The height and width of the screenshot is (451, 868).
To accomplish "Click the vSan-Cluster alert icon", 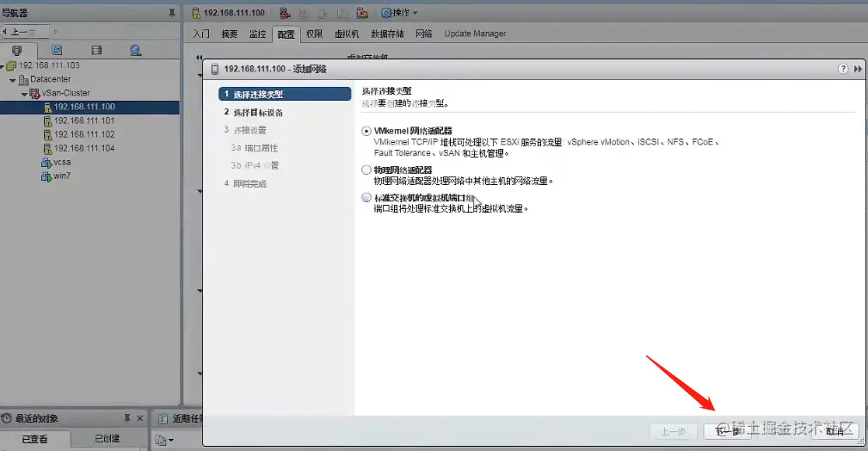I will coord(34,94).
